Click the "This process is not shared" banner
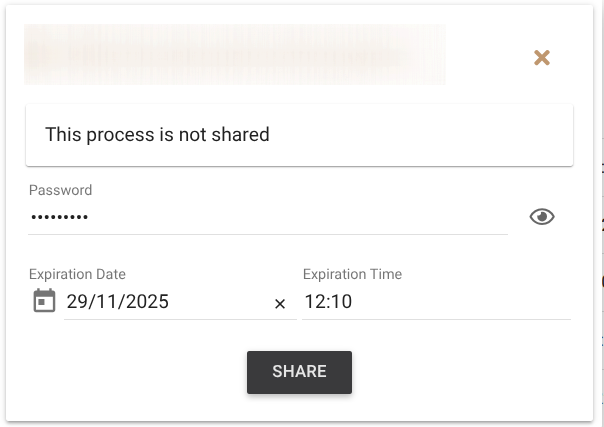Image resolution: width=604 pixels, height=427 pixels. pyautogui.click(x=299, y=134)
